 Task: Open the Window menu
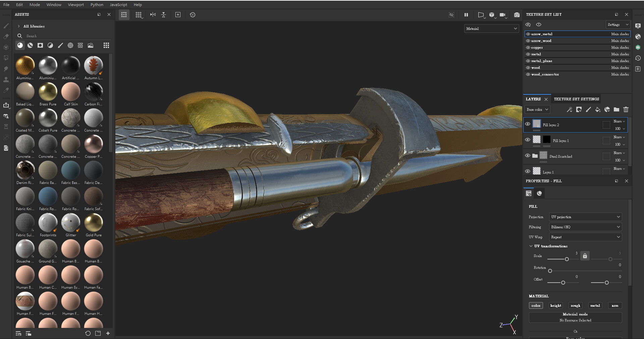[x=54, y=4]
